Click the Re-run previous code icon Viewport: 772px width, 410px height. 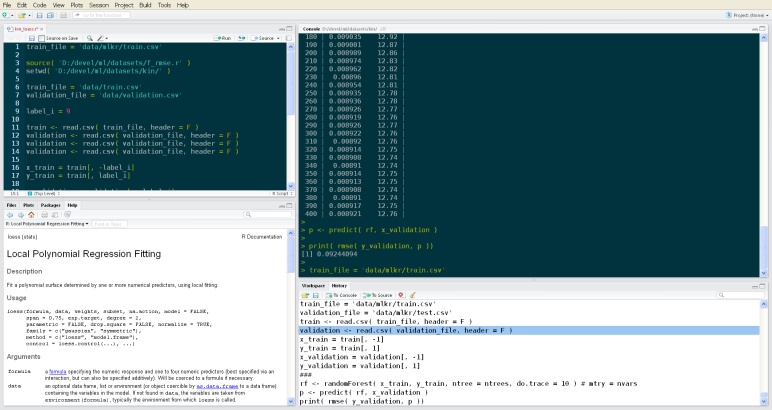click(241, 38)
